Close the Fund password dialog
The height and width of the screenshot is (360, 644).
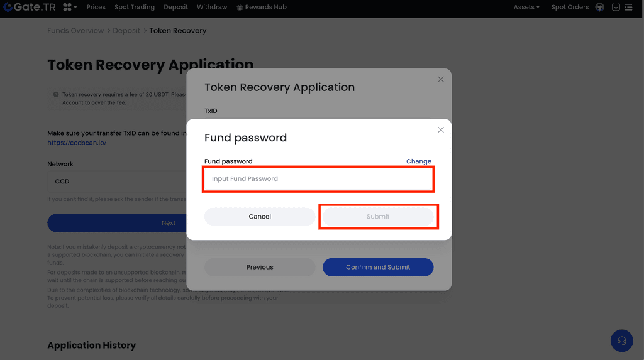click(x=441, y=130)
